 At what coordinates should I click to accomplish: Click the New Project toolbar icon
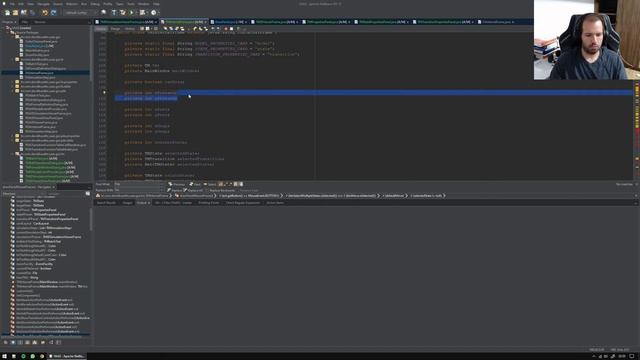(15, 13)
